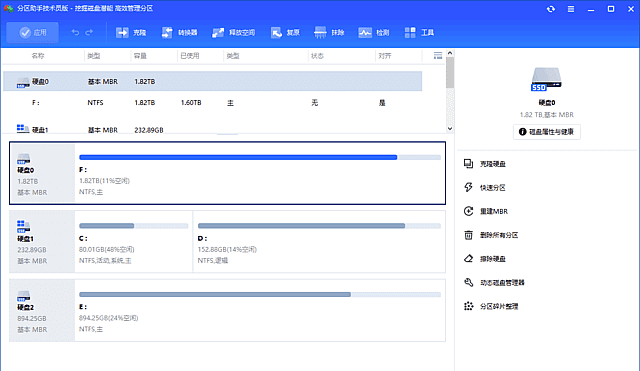Select the 硬盘1 disk block in map

tap(42, 242)
